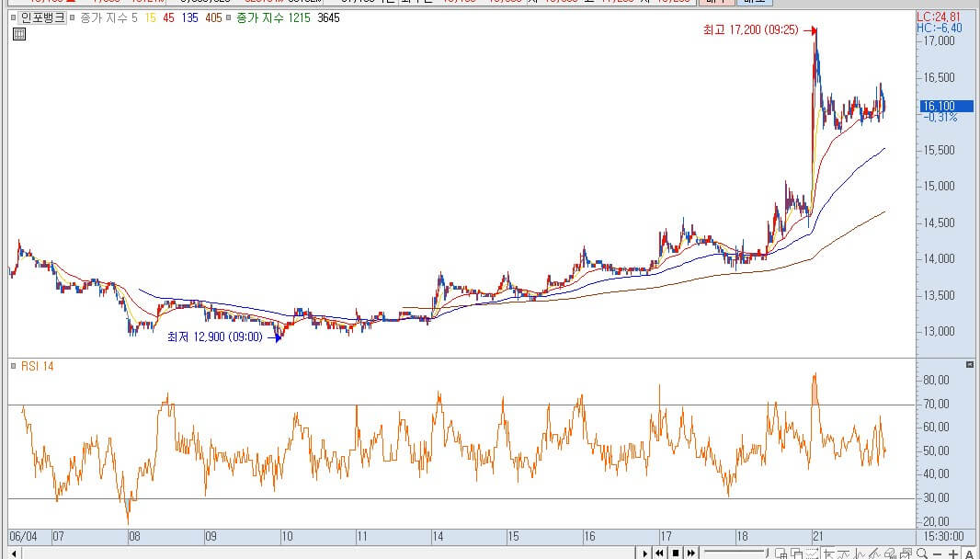Click the dotted line chart tool icon
This screenshot has height=559, width=980.
pos(813,553)
